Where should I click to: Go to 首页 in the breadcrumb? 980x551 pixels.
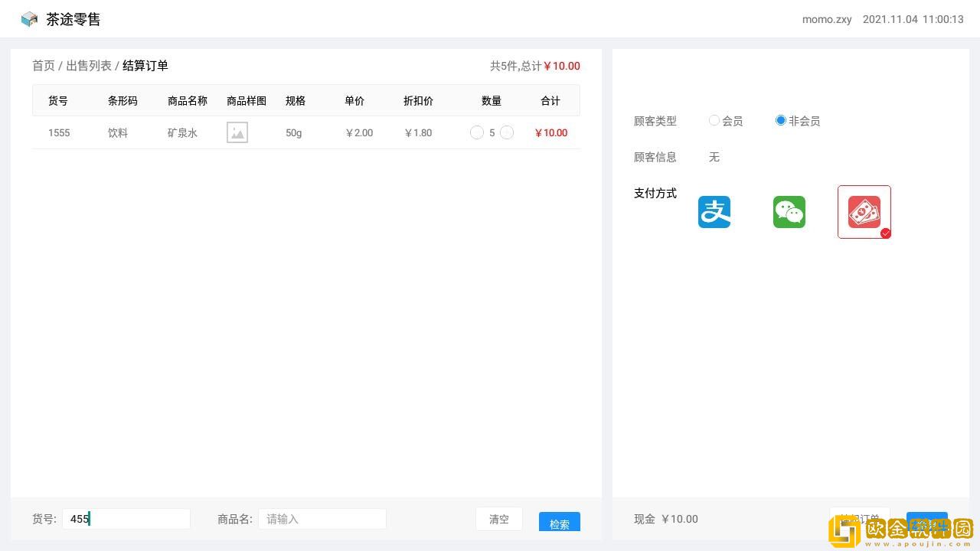click(x=44, y=66)
